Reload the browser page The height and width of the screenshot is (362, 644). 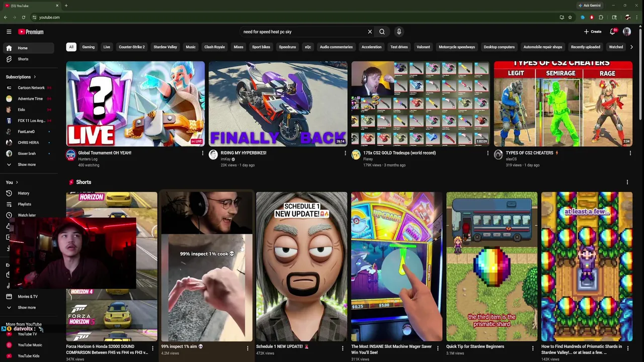(x=23, y=17)
